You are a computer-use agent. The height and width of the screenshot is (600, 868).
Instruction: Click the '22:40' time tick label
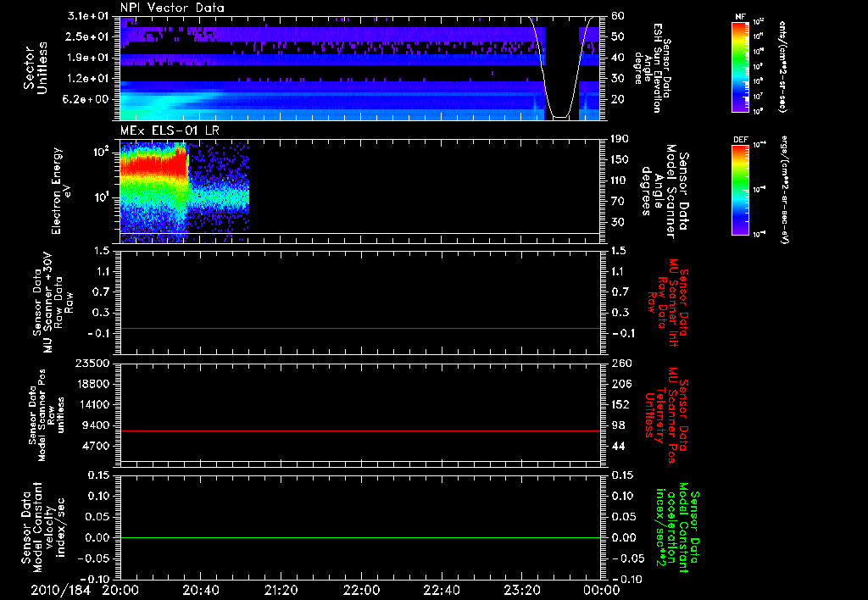(x=441, y=590)
